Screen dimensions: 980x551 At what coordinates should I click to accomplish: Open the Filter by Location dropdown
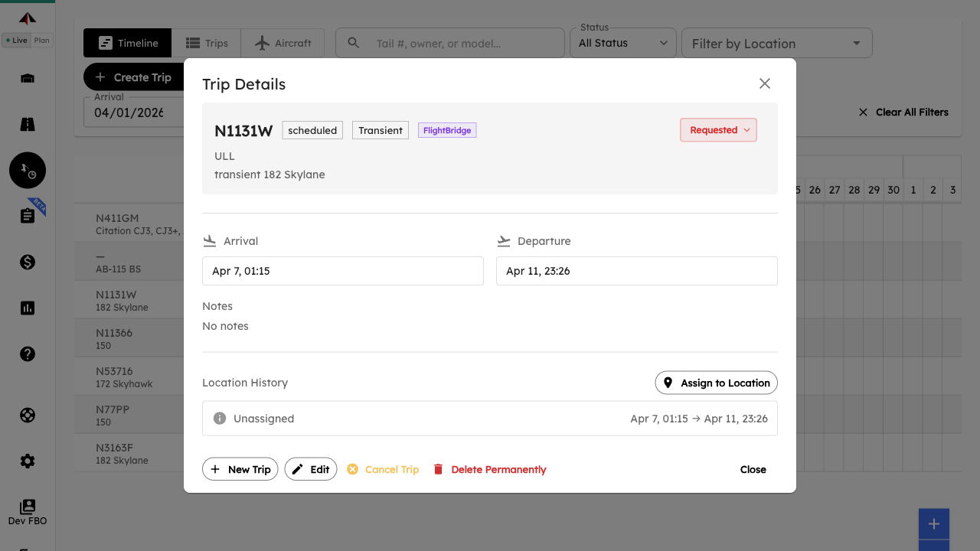tap(776, 44)
